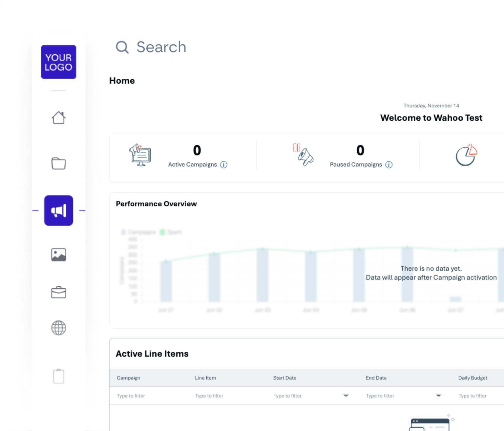504x431 pixels.
Task: Click the YOUR LOGO brand button
Action: (58, 62)
